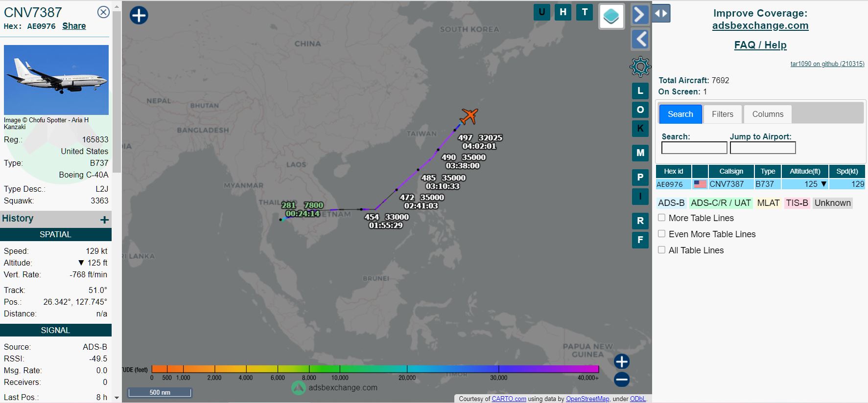Toggle the ADS-B source legend
868x403 pixels.
point(671,203)
